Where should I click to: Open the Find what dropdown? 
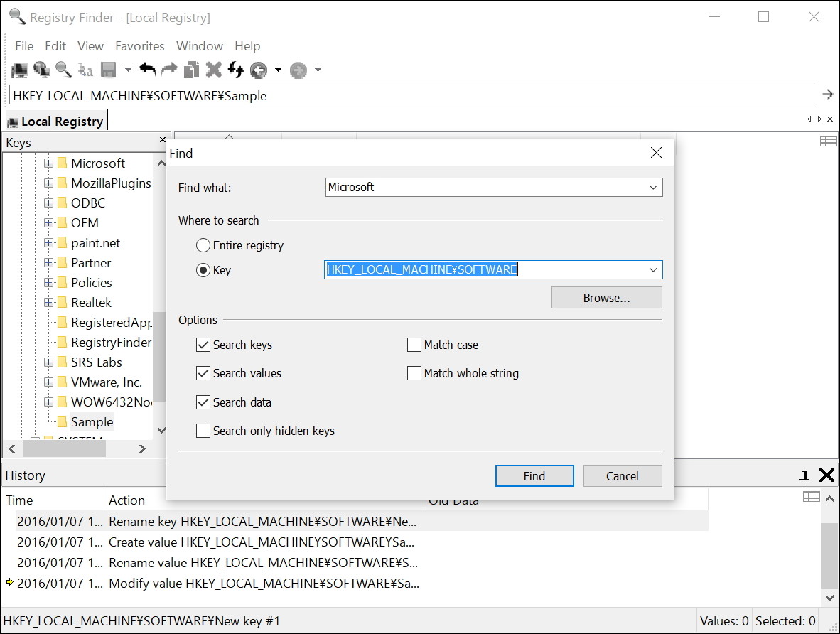[652, 187]
